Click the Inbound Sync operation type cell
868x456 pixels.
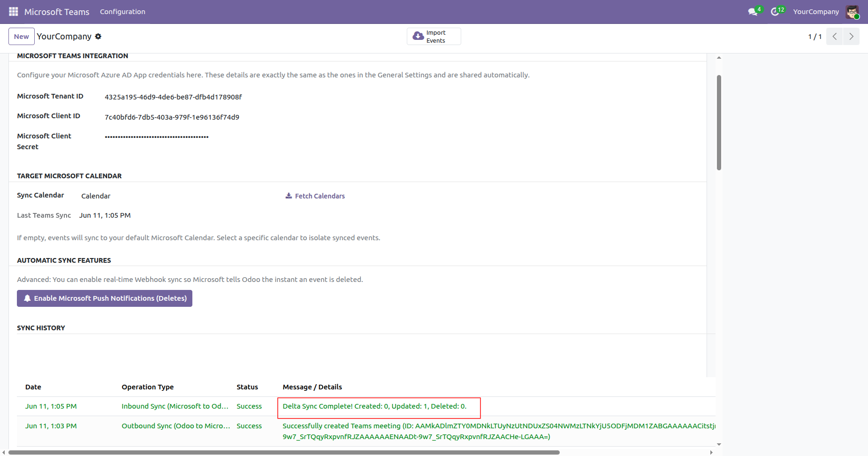coord(175,406)
